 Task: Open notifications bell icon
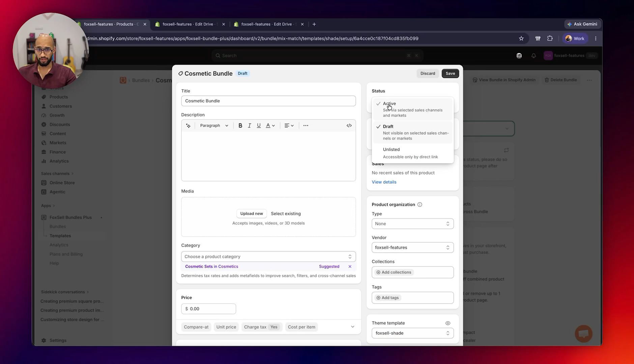[534, 56]
